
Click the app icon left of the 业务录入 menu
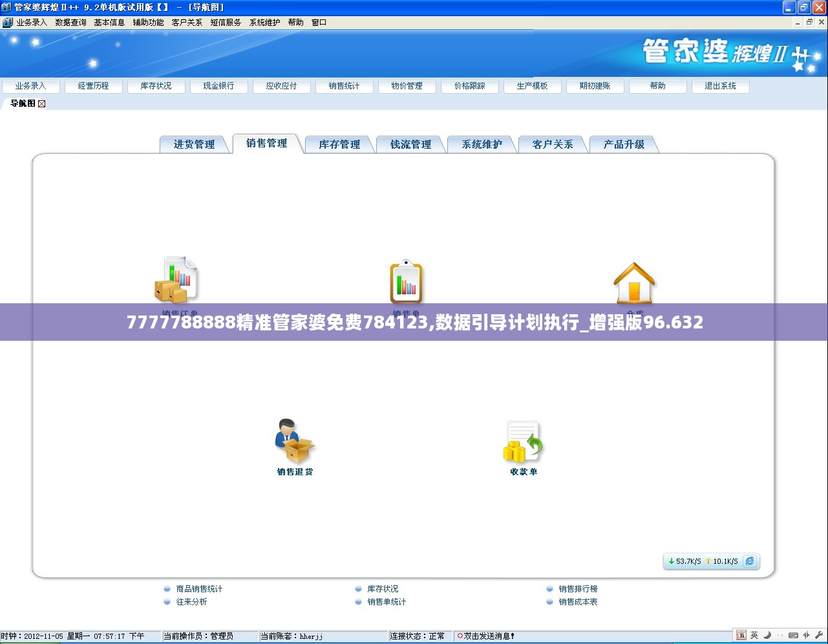(7, 23)
